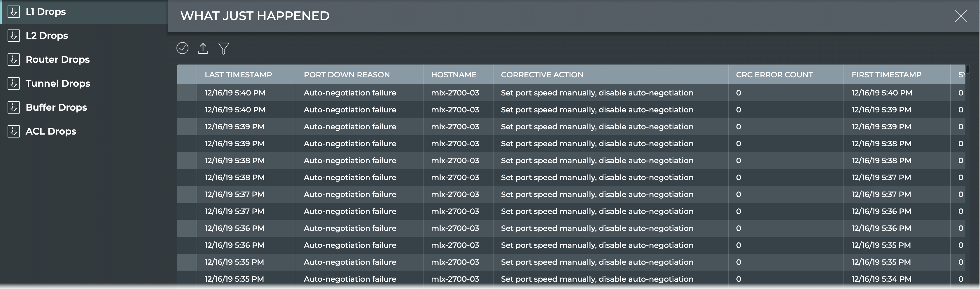Click the Router Drops sidebar icon

[x=14, y=60]
